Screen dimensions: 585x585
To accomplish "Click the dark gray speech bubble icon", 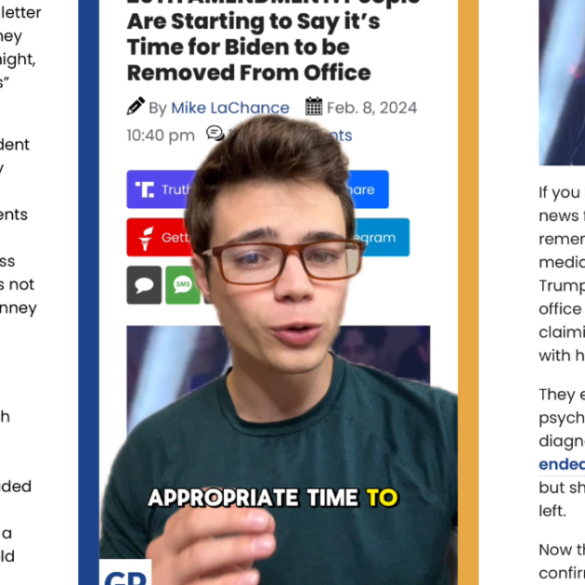I will tap(144, 285).
